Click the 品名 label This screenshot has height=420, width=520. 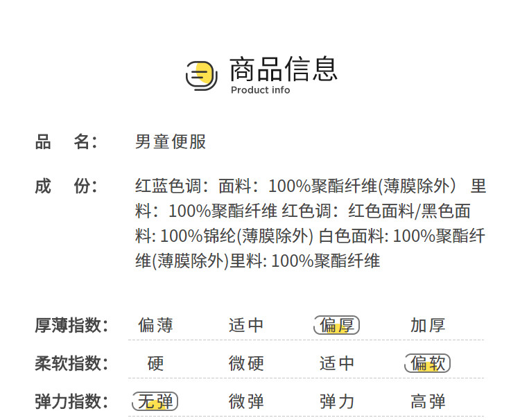pos(66,142)
